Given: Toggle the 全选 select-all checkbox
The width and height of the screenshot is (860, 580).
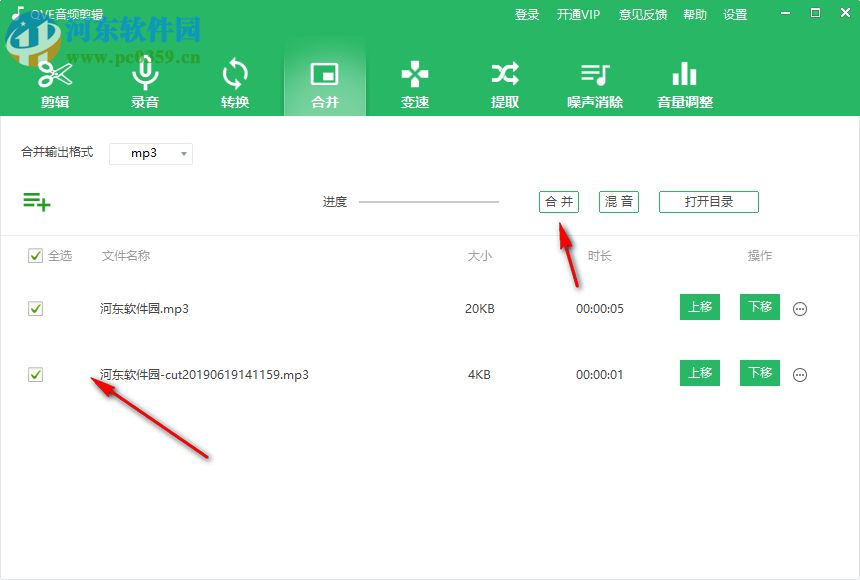Looking at the screenshot, I should (x=36, y=255).
